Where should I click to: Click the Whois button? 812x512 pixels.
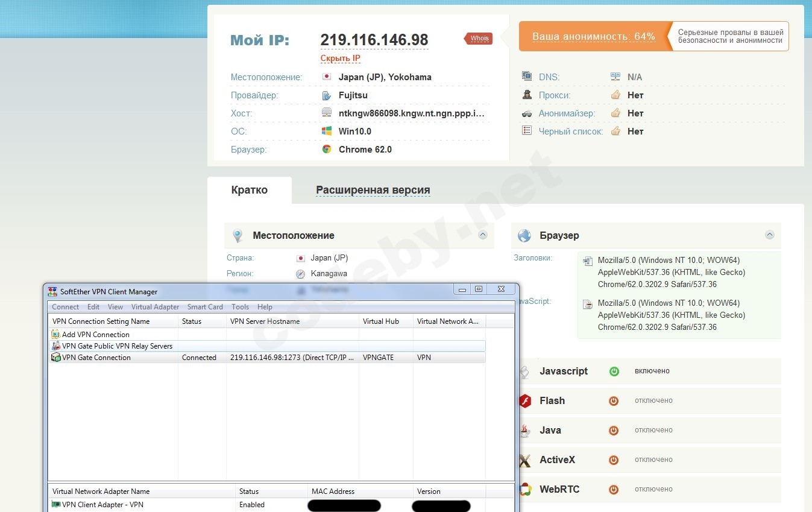479,39
